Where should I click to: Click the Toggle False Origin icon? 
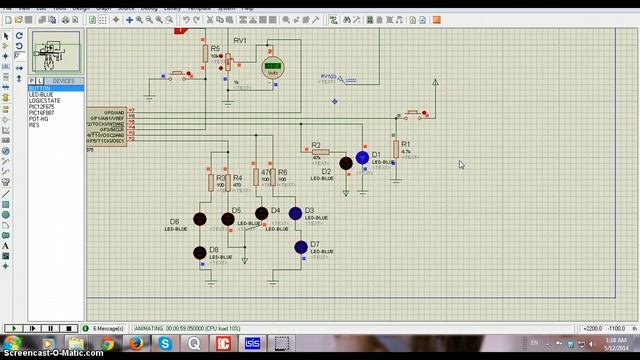[116, 20]
